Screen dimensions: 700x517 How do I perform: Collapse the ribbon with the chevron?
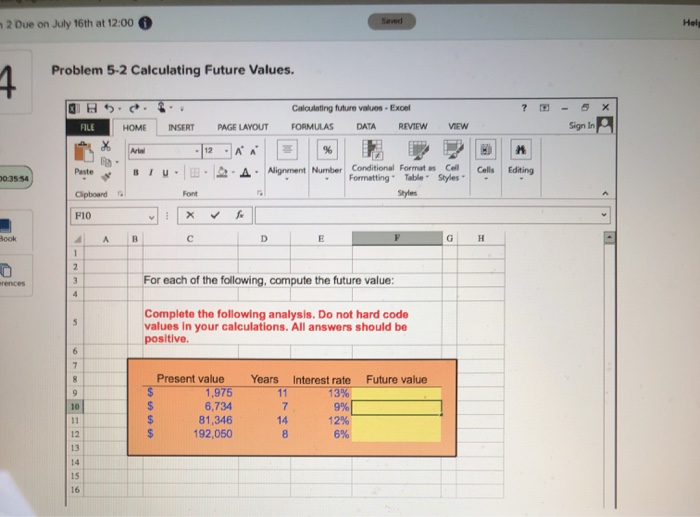point(605,193)
